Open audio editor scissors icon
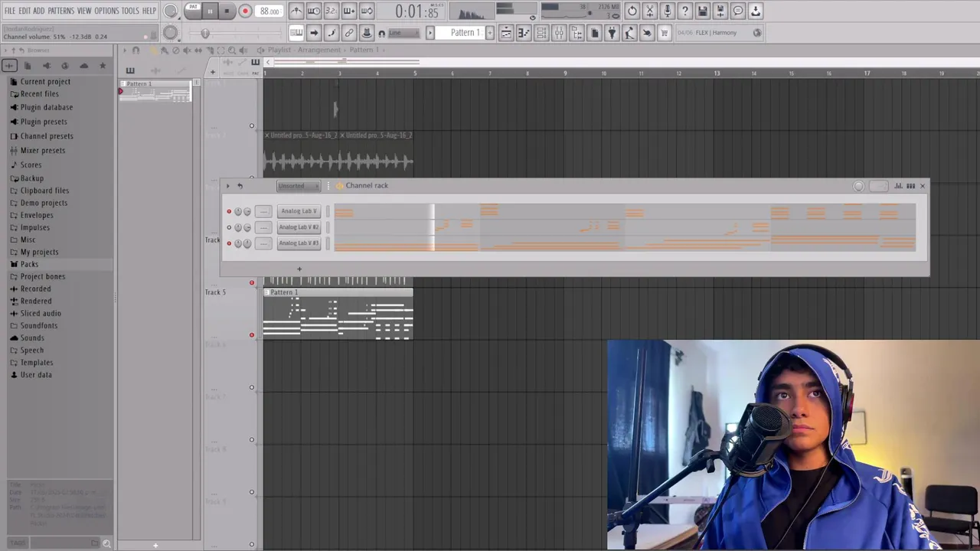Image resolution: width=980 pixels, height=551 pixels. point(650,11)
